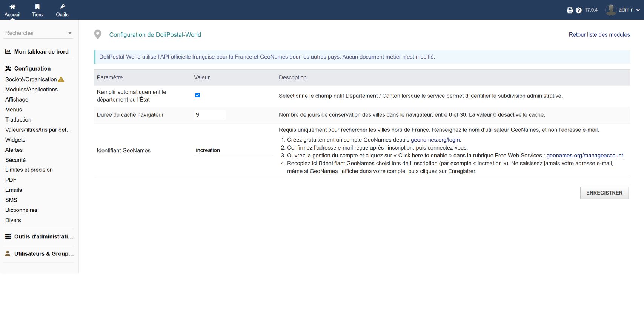
Task: Open the admin user dropdown menu
Action: click(x=630, y=10)
